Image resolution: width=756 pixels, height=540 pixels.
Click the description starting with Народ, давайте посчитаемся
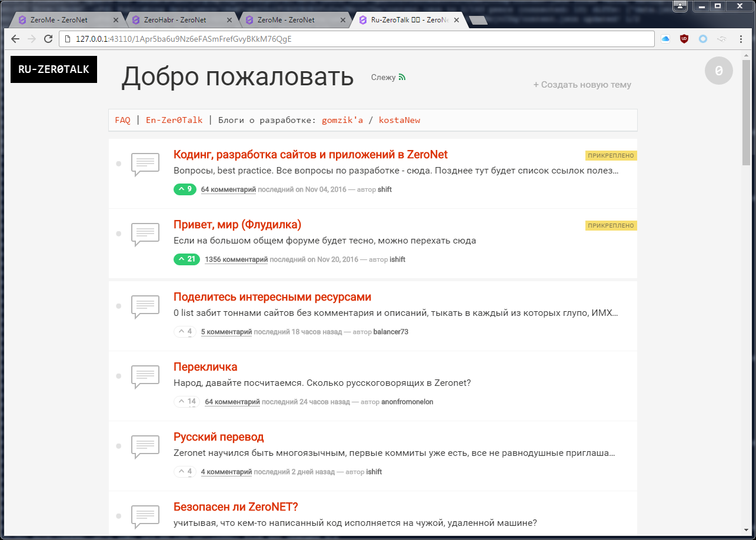tap(322, 383)
